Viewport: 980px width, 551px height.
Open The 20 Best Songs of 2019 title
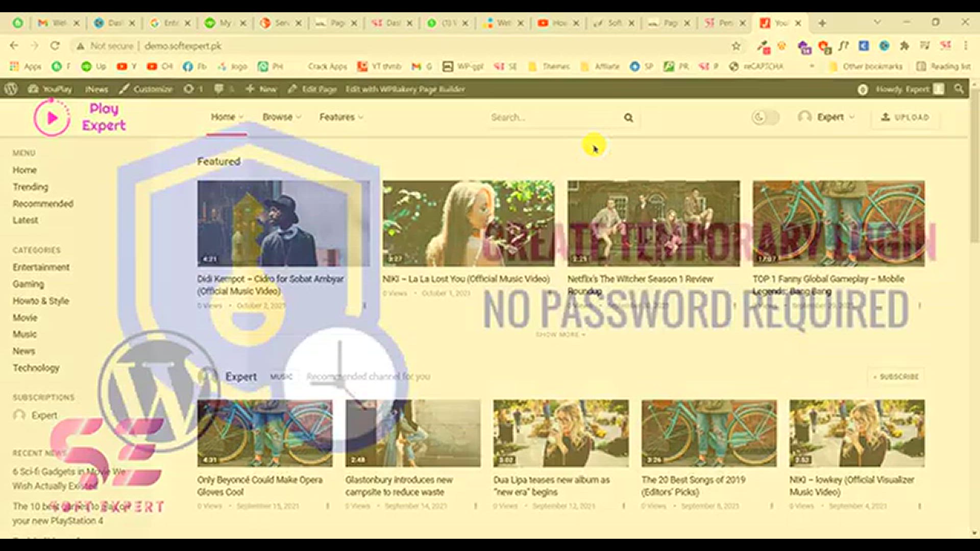tap(693, 486)
